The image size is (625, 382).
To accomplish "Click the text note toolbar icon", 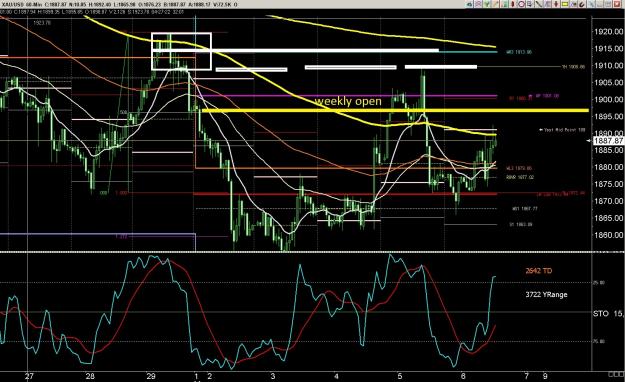I will pyautogui.click(x=530, y=4).
